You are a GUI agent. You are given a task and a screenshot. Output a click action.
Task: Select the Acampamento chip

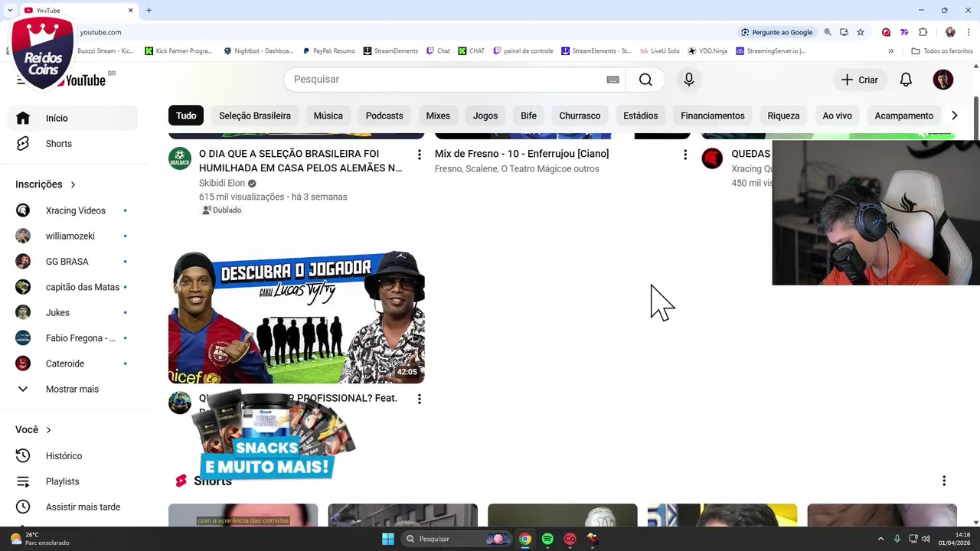tap(904, 116)
